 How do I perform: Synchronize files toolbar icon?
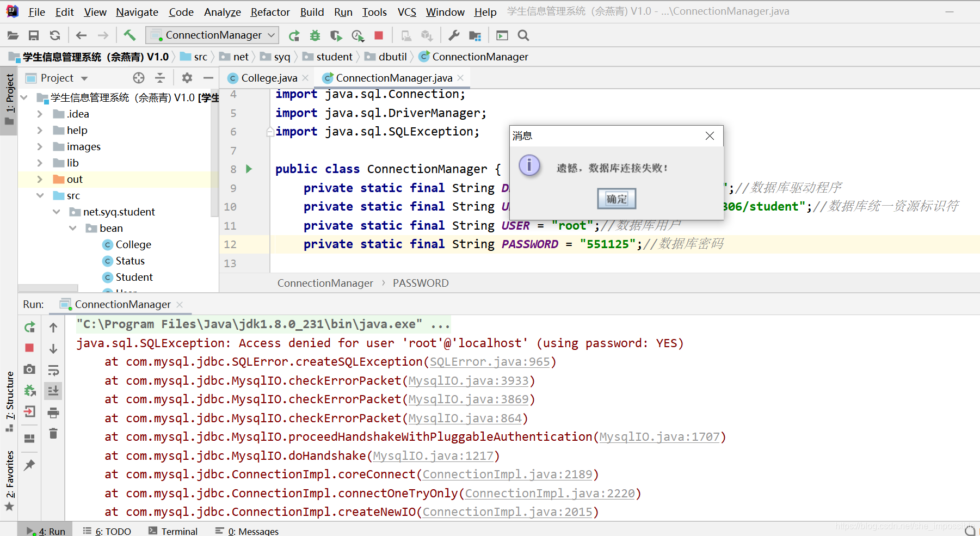[55, 35]
